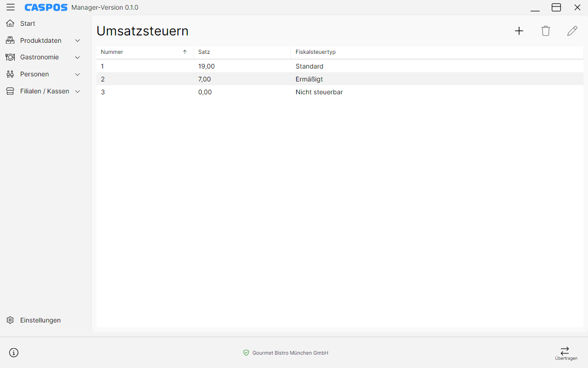This screenshot has height=368, width=588.
Task: Add a new tax with plus icon
Action: (519, 31)
